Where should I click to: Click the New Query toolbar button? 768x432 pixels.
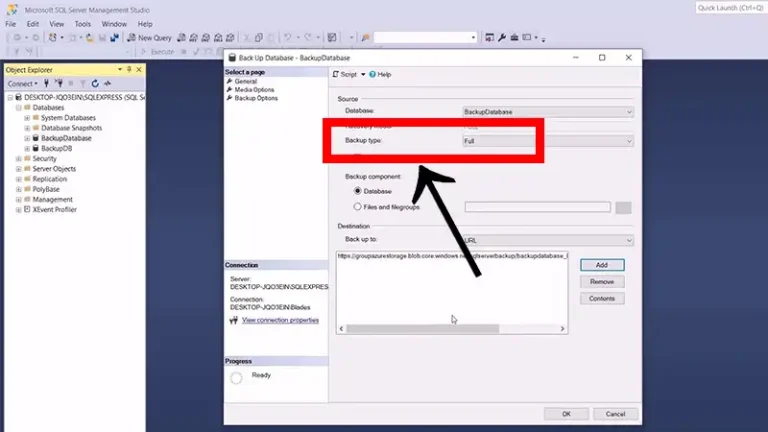click(149, 38)
